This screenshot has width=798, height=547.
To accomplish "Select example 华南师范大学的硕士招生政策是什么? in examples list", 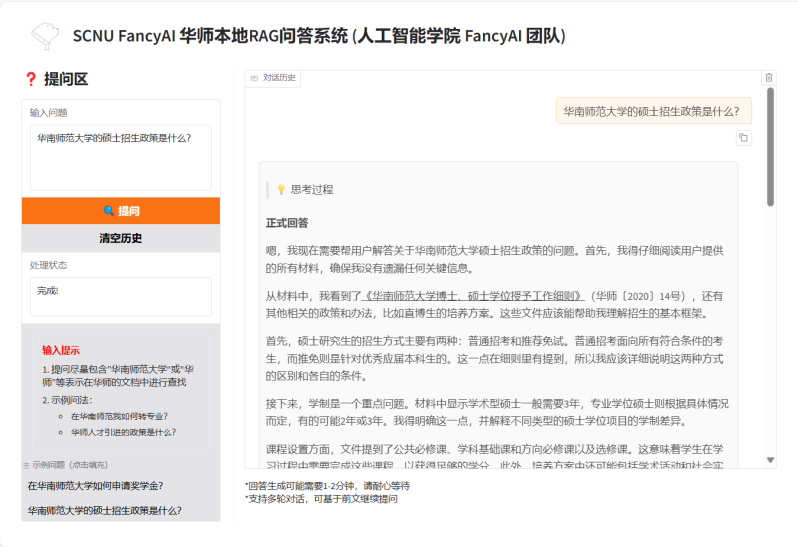I will point(104,510).
